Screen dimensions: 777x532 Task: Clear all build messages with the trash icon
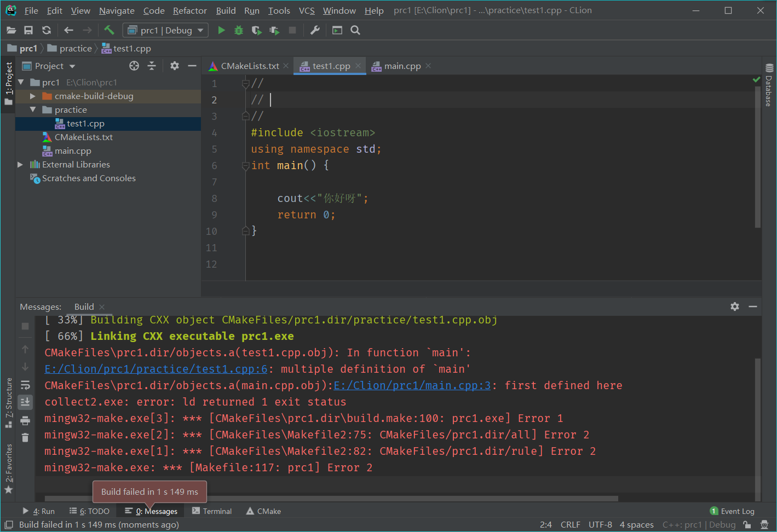tap(25, 437)
